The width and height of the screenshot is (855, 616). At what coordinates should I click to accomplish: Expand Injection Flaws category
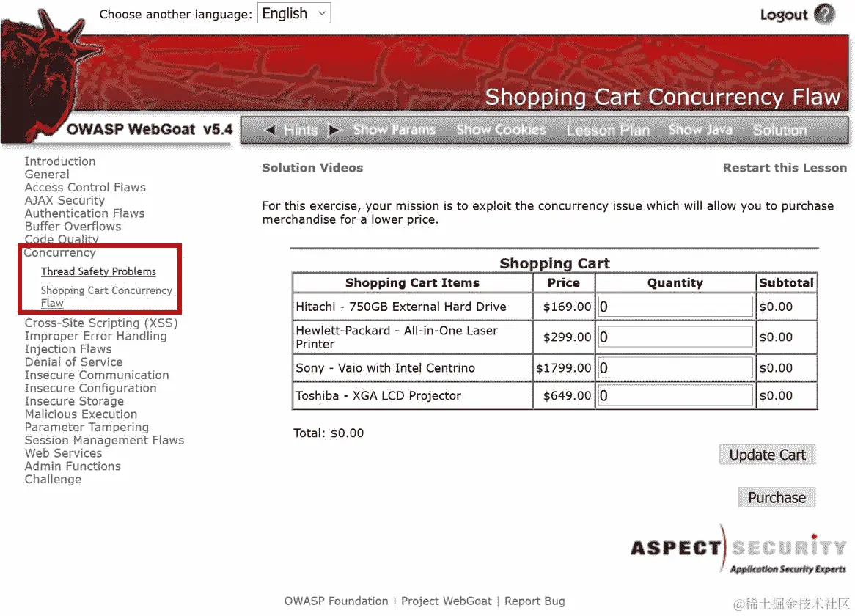coord(68,349)
